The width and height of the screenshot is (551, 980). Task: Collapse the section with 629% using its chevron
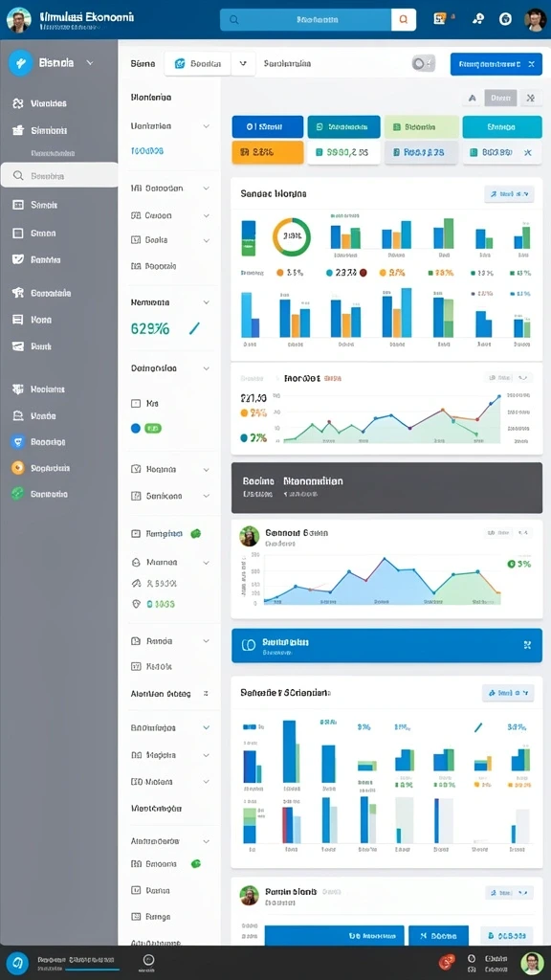coord(207,301)
